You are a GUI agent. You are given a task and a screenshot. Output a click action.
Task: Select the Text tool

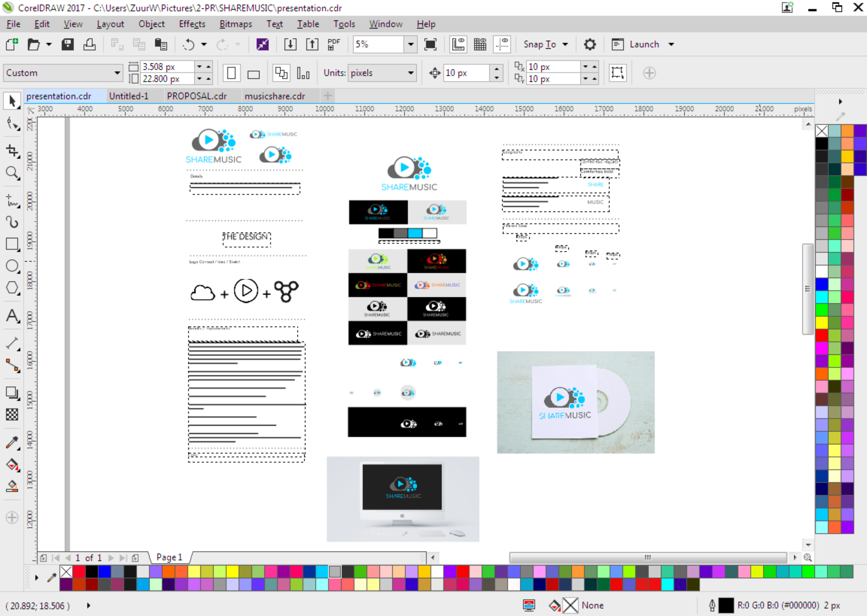coord(12,316)
